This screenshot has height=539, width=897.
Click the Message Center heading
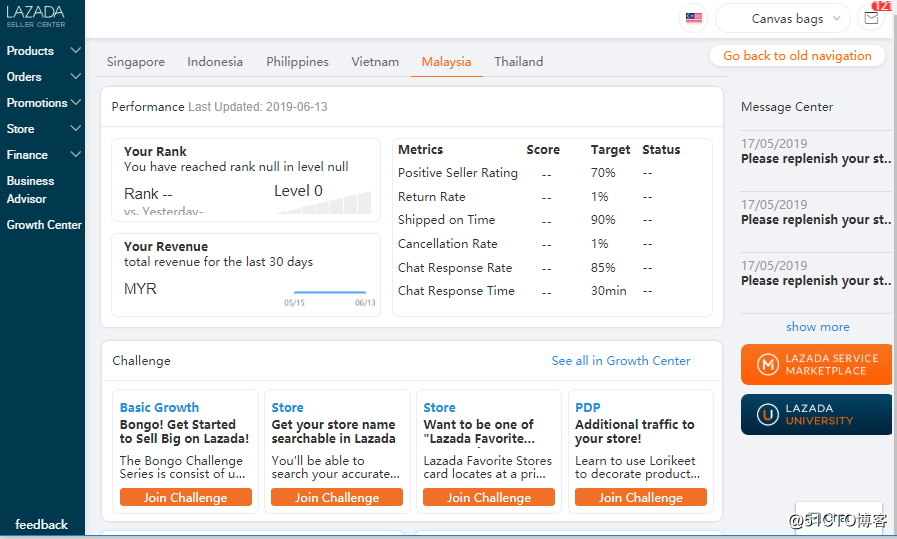787,107
